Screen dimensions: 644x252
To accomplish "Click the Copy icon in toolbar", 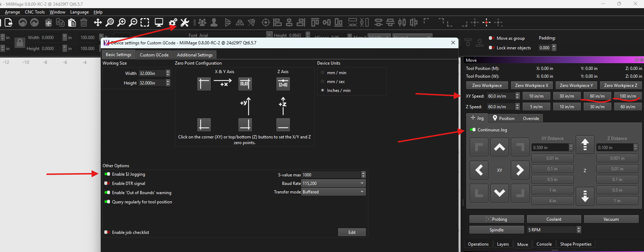I will tap(60, 23).
